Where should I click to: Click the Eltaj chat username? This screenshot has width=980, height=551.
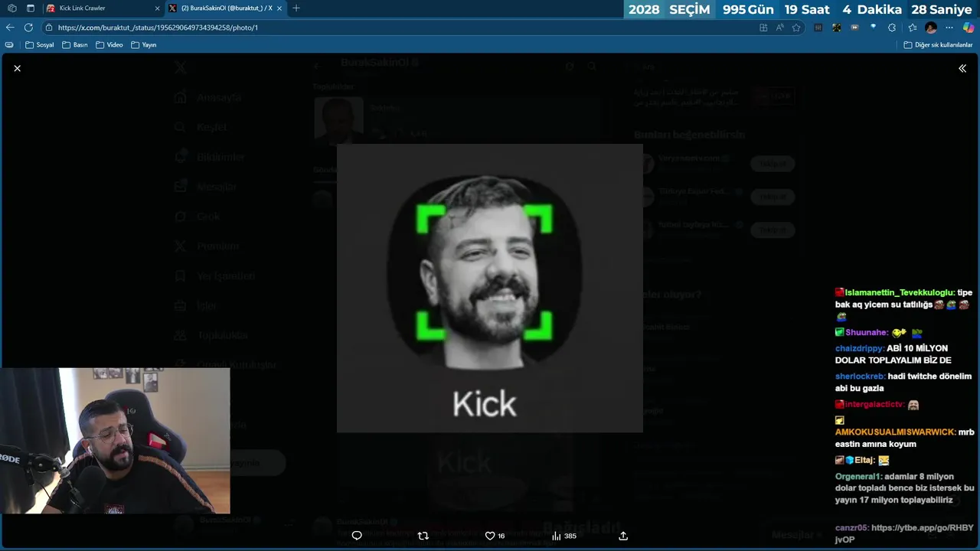tap(864, 460)
